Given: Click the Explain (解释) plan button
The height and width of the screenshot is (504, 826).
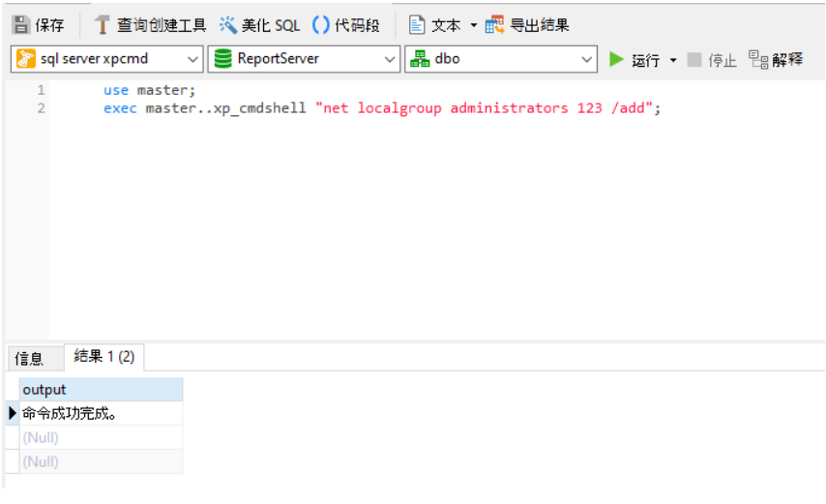Looking at the screenshot, I should (x=776, y=60).
